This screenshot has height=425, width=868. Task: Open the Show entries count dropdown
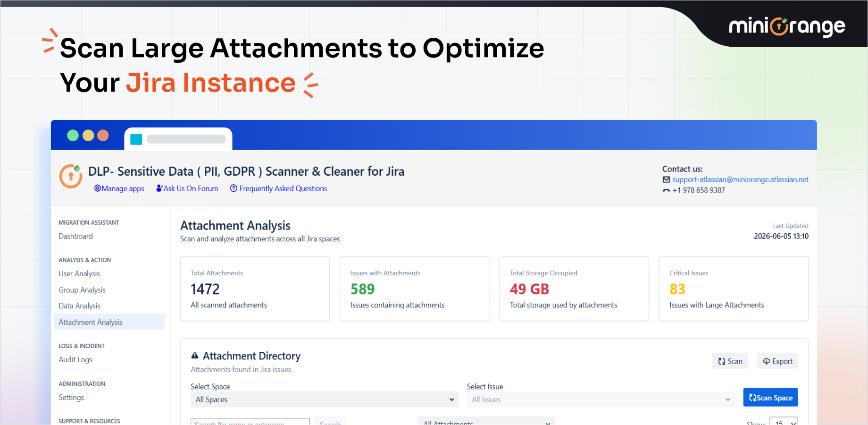784,421
